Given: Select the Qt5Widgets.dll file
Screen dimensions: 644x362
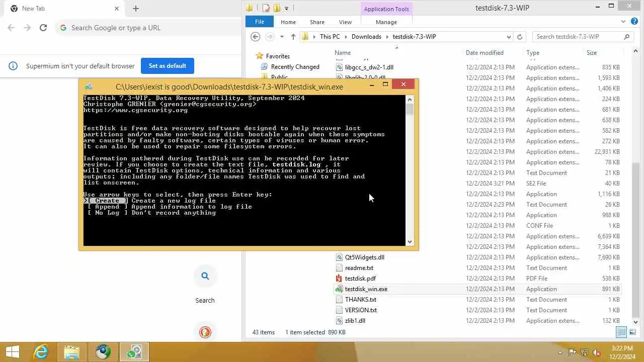Looking at the screenshot, I should pos(365,257).
